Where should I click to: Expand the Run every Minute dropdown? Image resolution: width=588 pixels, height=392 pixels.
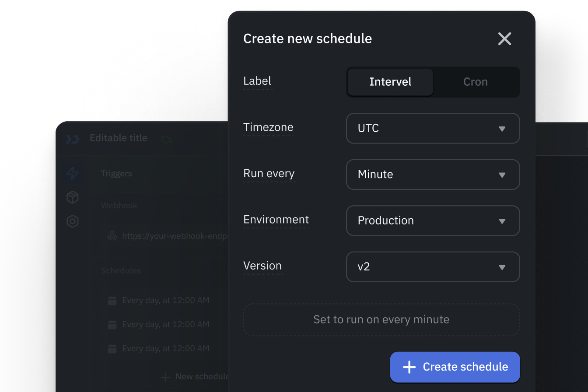[x=433, y=174]
